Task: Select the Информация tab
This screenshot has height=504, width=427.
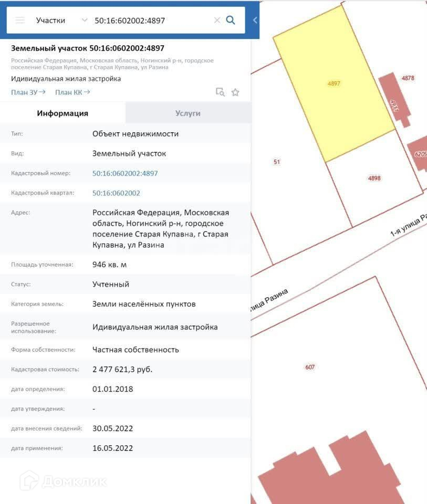Action: (x=63, y=113)
